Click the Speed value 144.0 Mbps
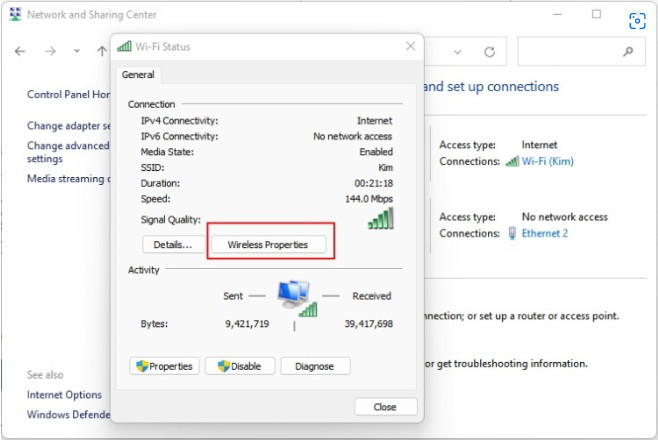Viewport: 658px width, 441px height. (369, 199)
